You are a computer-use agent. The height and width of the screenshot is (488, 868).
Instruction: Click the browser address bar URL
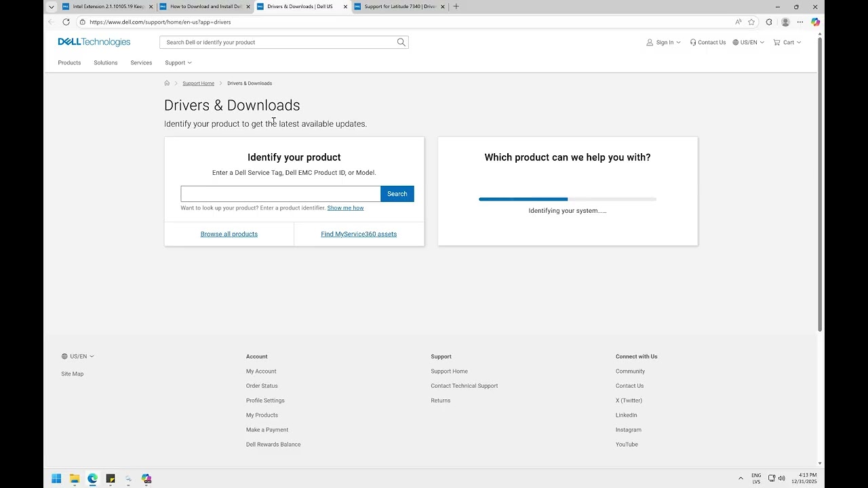(160, 22)
